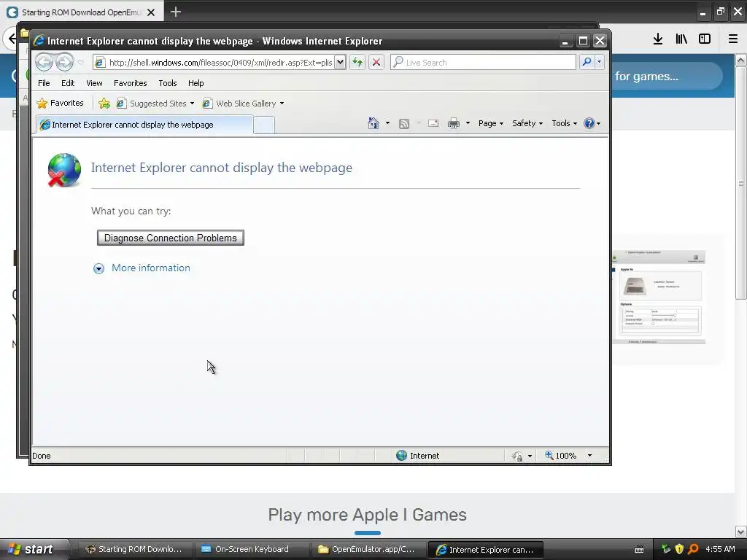Select the 'cannot display the webpage' tab
The image size is (747, 560).
tap(145, 125)
